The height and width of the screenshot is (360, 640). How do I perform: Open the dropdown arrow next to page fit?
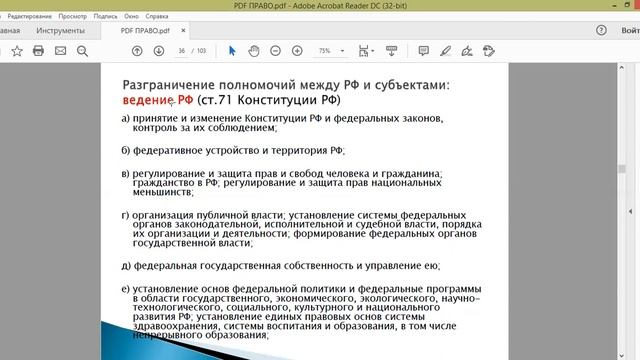[373, 51]
